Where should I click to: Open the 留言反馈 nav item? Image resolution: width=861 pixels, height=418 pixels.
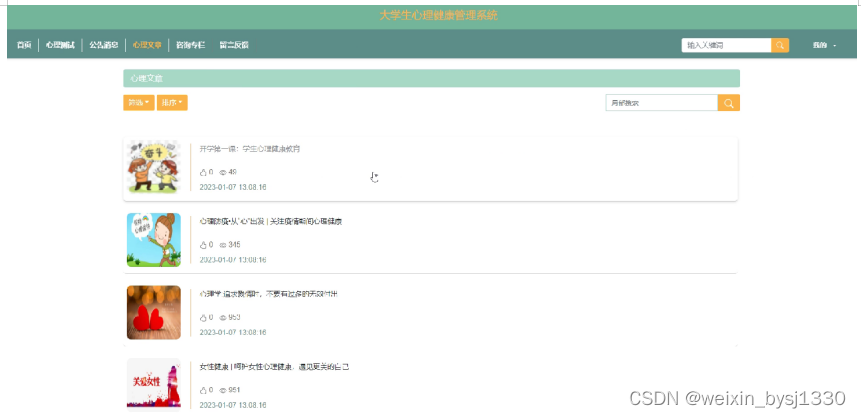pos(234,45)
